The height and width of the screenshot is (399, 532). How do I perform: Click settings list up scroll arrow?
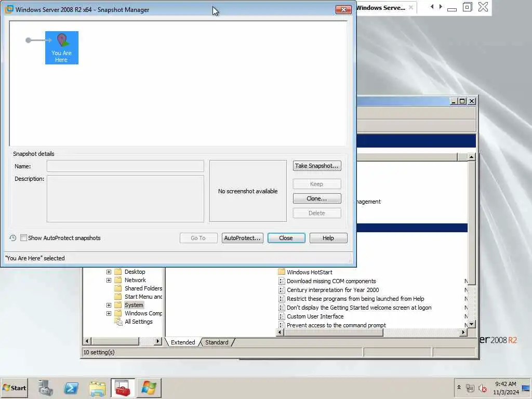pyautogui.click(x=471, y=157)
